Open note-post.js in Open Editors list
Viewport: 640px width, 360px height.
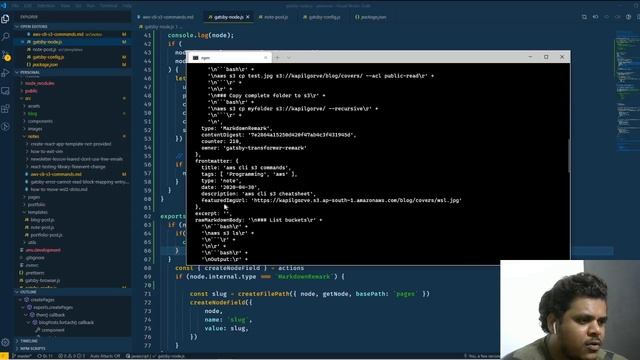(44, 50)
